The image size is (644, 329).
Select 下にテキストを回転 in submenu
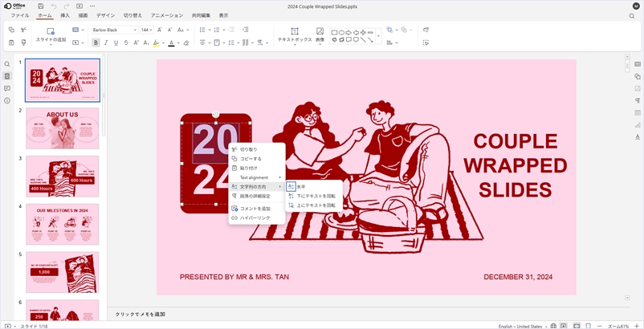pos(316,196)
